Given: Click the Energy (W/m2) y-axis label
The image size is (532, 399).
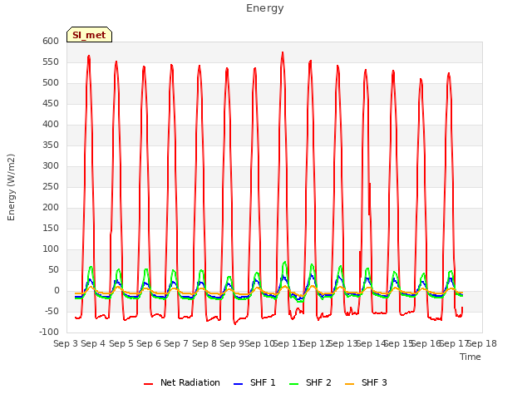Looking at the screenshot, I should 11,187.
